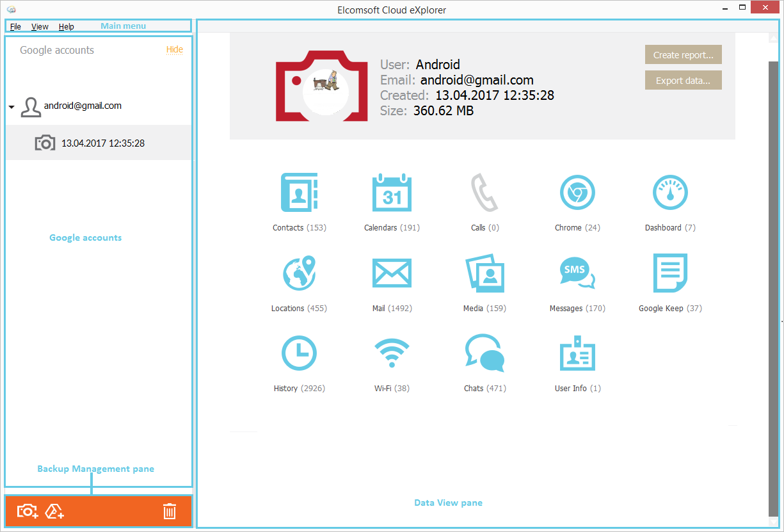Open the Help menu
Viewport: 784px width, 532px height.
tap(67, 27)
